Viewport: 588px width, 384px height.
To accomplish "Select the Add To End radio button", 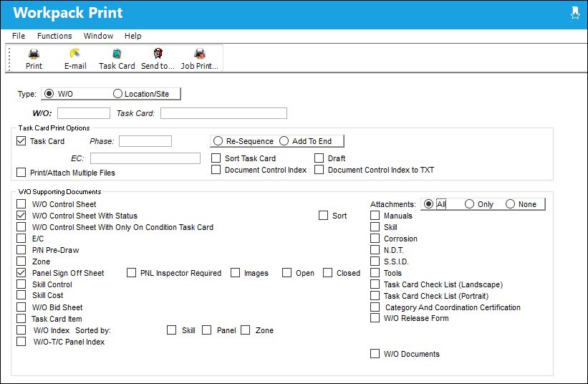I will pyautogui.click(x=284, y=141).
